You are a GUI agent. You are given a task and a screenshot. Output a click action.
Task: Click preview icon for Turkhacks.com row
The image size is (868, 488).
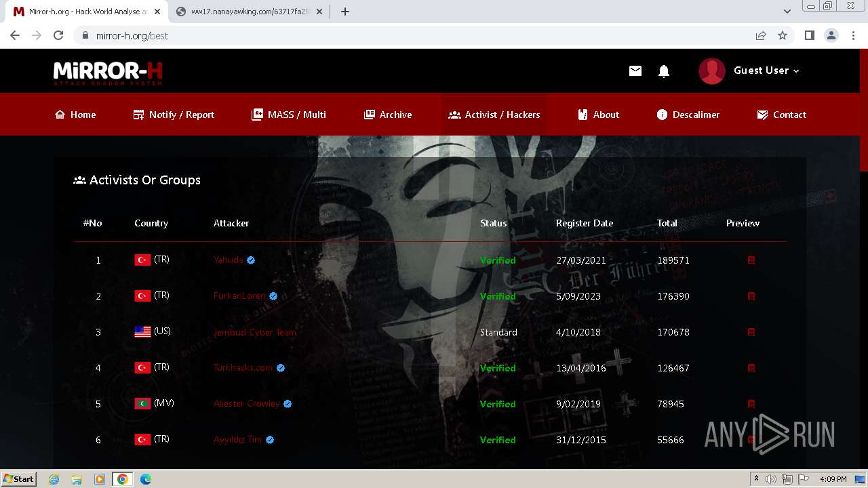click(751, 368)
